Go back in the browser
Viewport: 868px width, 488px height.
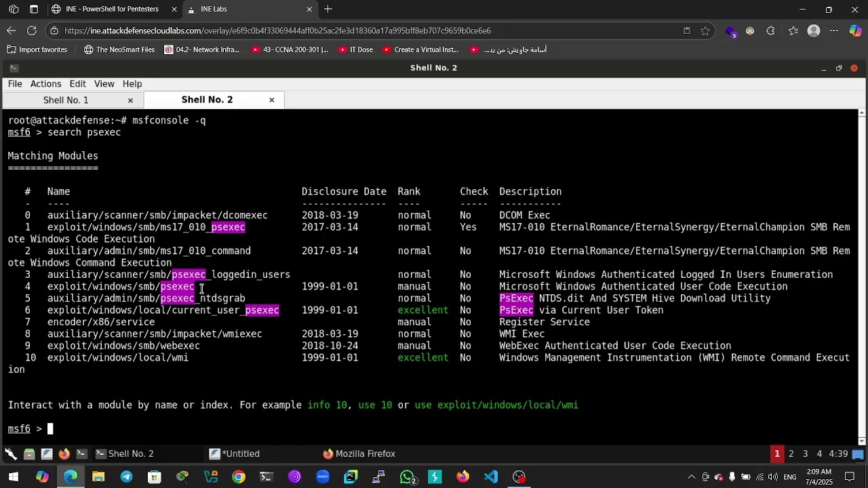(x=12, y=30)
